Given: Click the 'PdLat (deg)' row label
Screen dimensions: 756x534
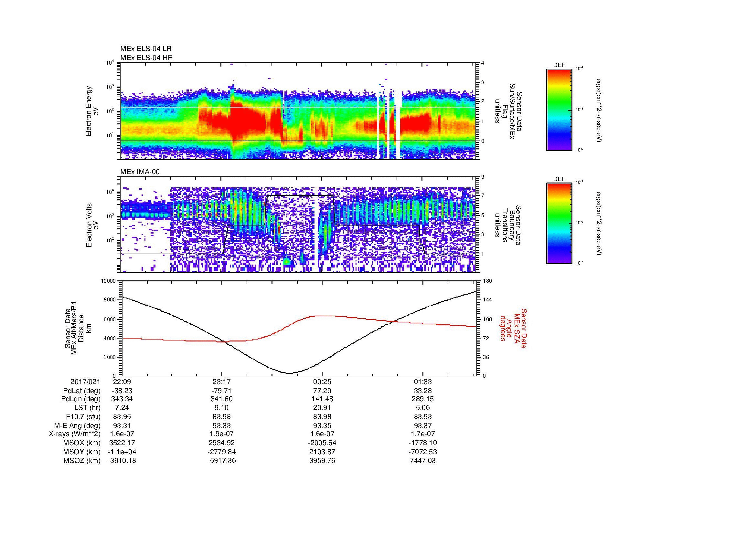Looking at the screenshot, I should tap(82, 391).
